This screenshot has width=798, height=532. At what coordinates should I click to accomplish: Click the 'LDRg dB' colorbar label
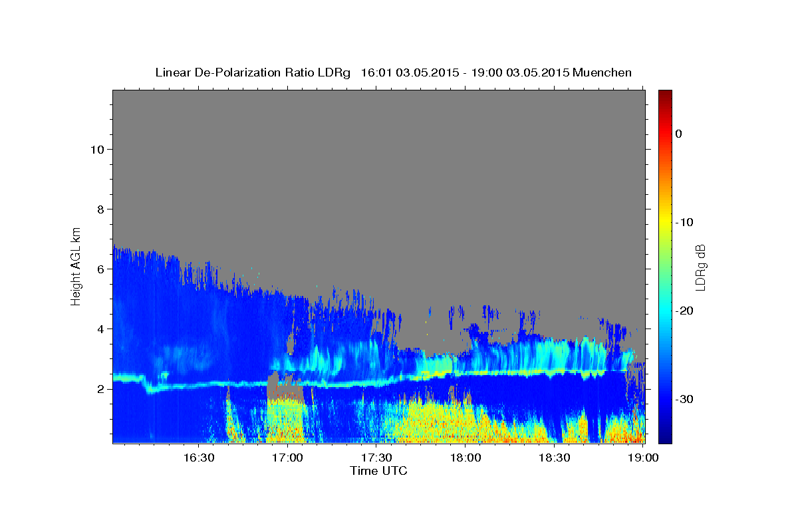(x=700, y=267)
